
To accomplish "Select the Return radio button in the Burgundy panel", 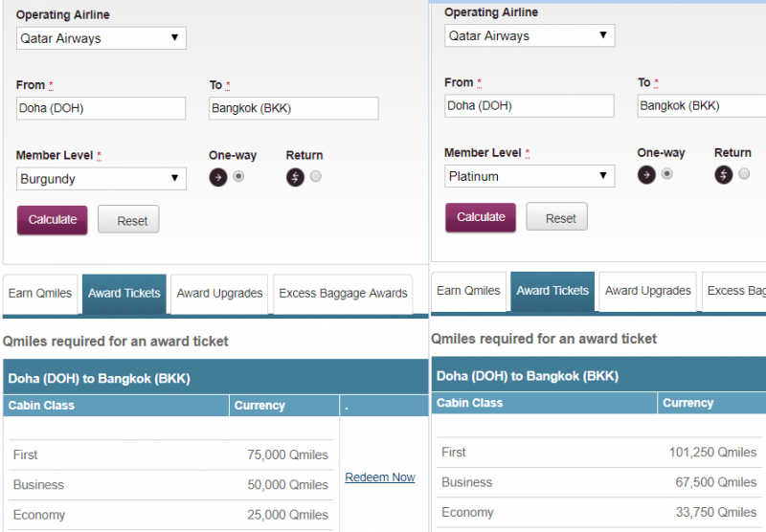I will click(x=316, y=176).
